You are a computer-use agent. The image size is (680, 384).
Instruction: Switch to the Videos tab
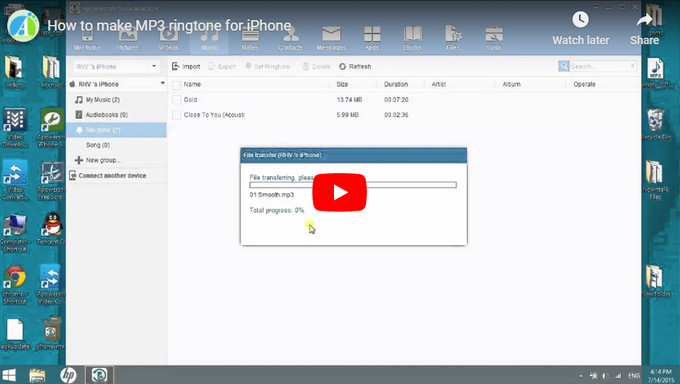168,39
